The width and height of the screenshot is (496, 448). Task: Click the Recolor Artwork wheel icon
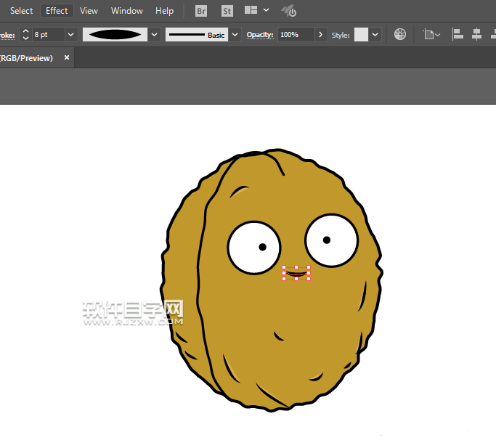pos(400,34)
